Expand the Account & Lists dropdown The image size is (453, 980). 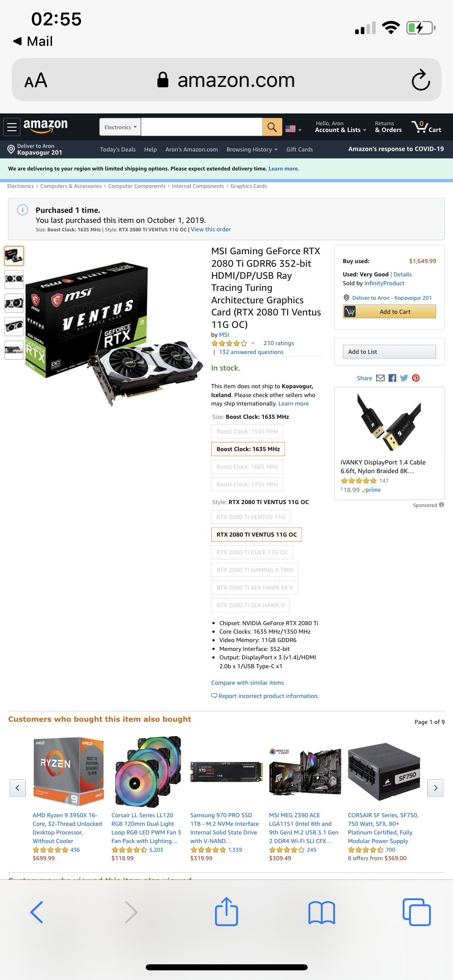click(341, 127)
